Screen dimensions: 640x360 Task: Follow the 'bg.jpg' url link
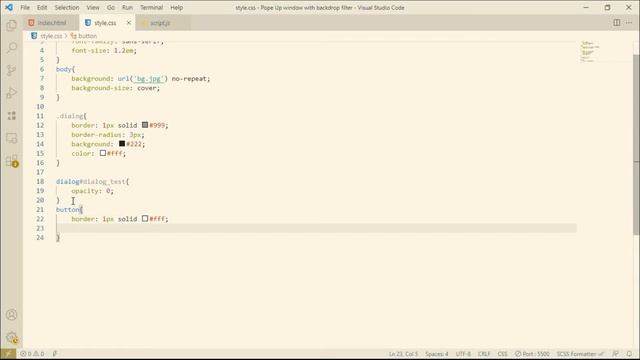[149, 78]
